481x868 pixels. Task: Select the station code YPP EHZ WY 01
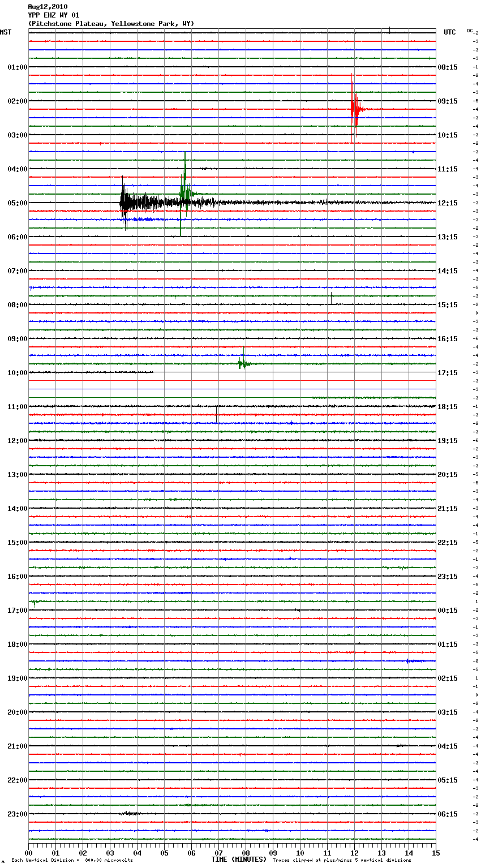pos(54,15)
